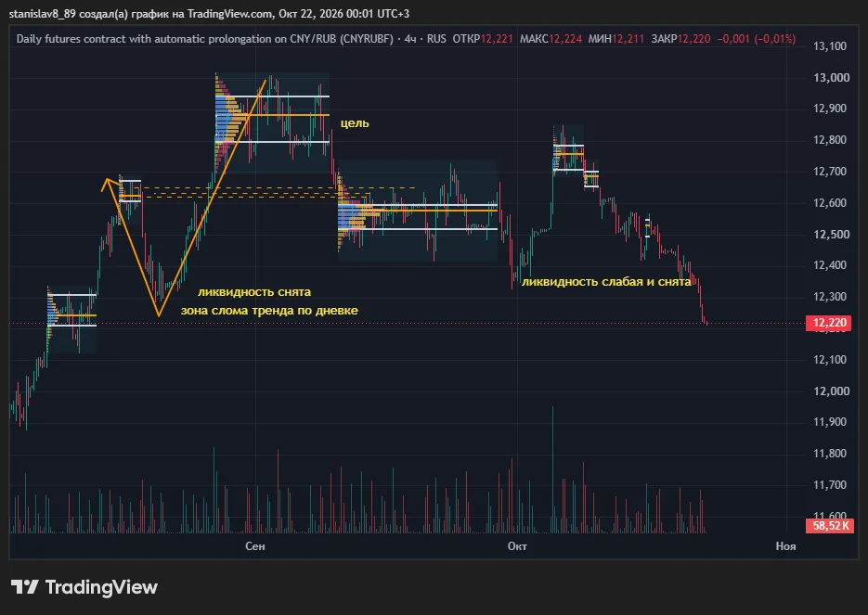Screen dimensions: 868x615
Task: Click the stanislav8_89 chart author caption
Action: point(209,14)
